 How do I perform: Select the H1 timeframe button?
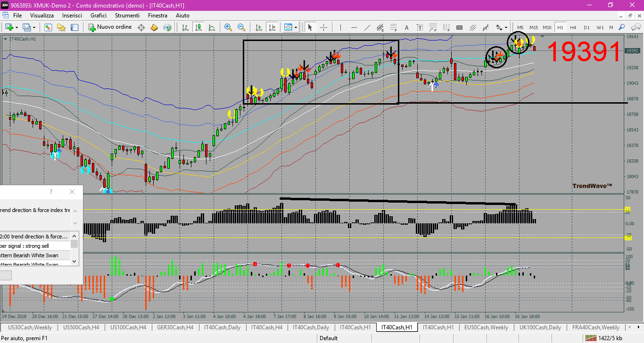(x=560, y=27)
